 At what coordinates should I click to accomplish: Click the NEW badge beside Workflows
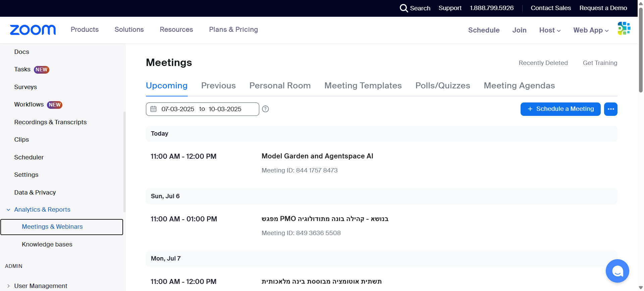(x=55, y=105)
